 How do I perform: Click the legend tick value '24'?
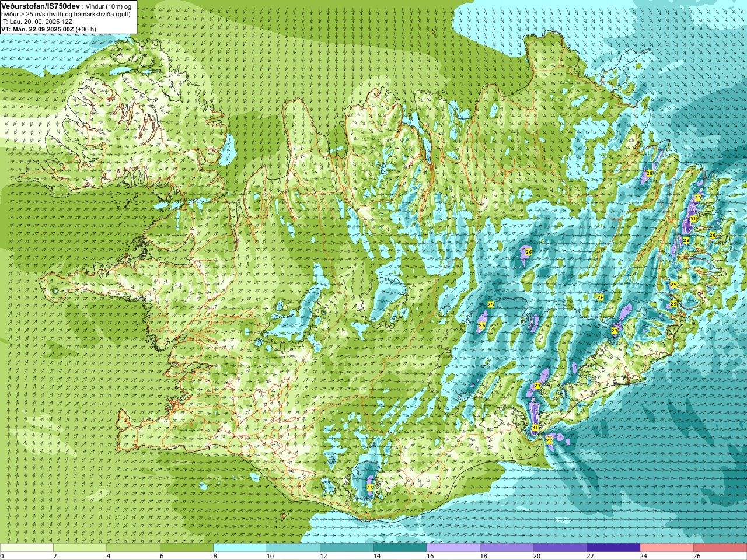click(x=643, y=556)
